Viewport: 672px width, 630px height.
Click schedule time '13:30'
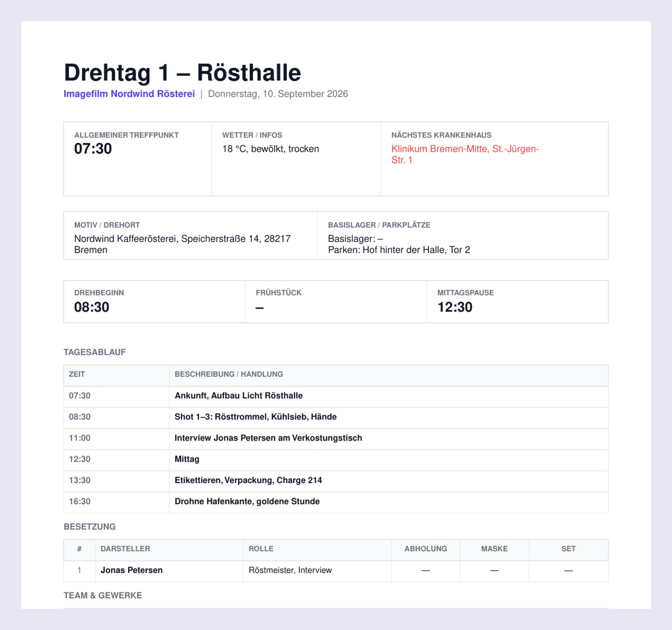pos(80,480)
